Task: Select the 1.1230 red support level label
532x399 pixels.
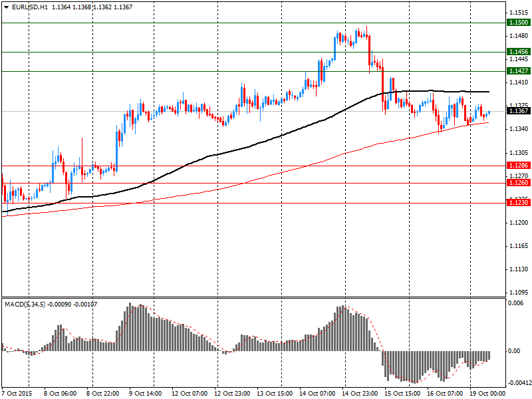Action: pyautogui.click(x=518, y=203)
